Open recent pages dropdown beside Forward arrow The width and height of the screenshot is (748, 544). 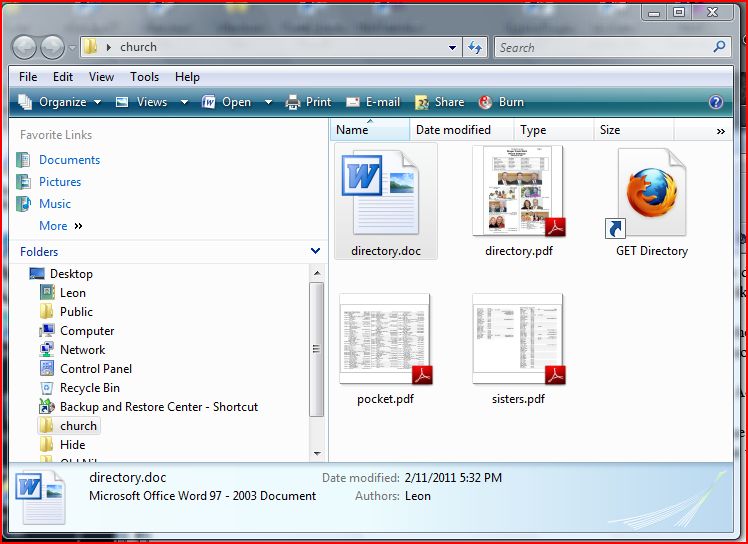pos(72,48)
